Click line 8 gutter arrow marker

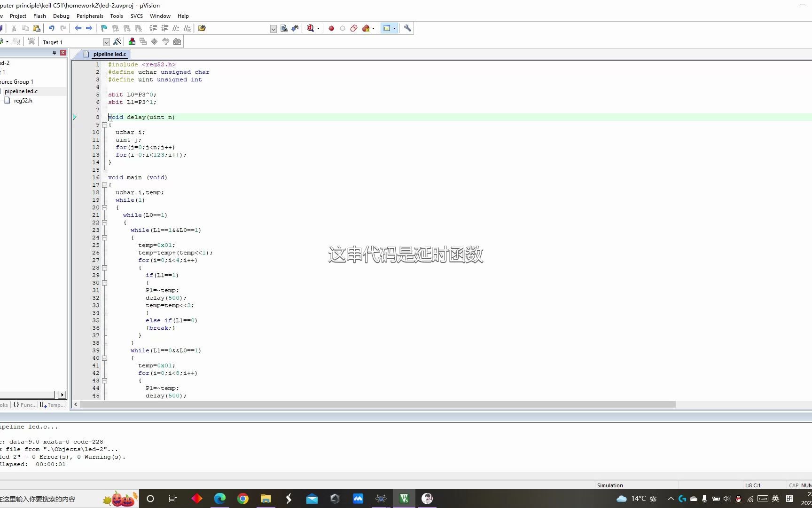tap(74, 117)
